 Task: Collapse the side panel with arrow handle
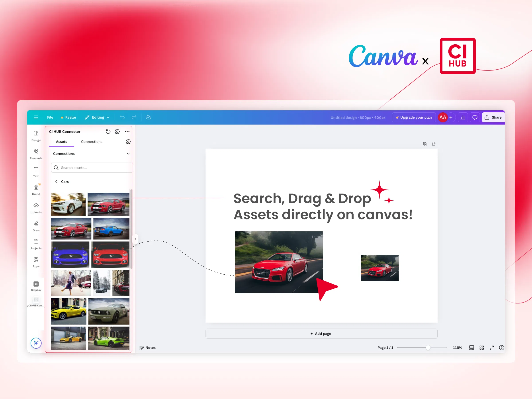135,239
